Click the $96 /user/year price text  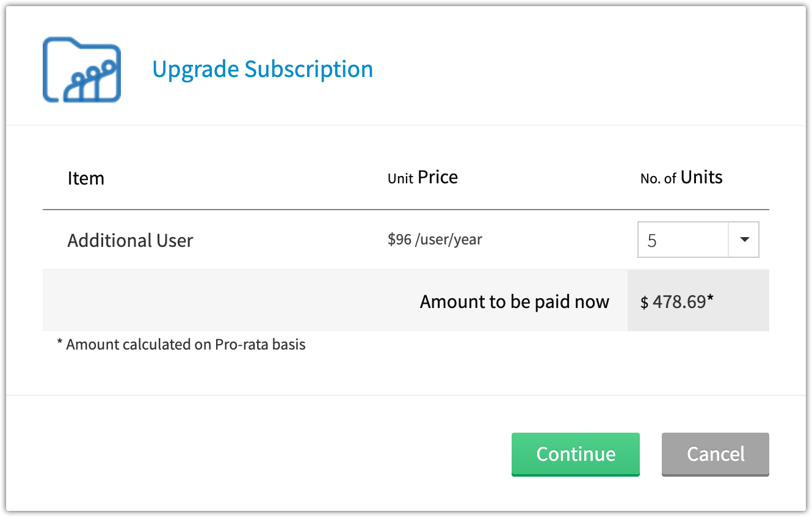click(x=435, y=240)
